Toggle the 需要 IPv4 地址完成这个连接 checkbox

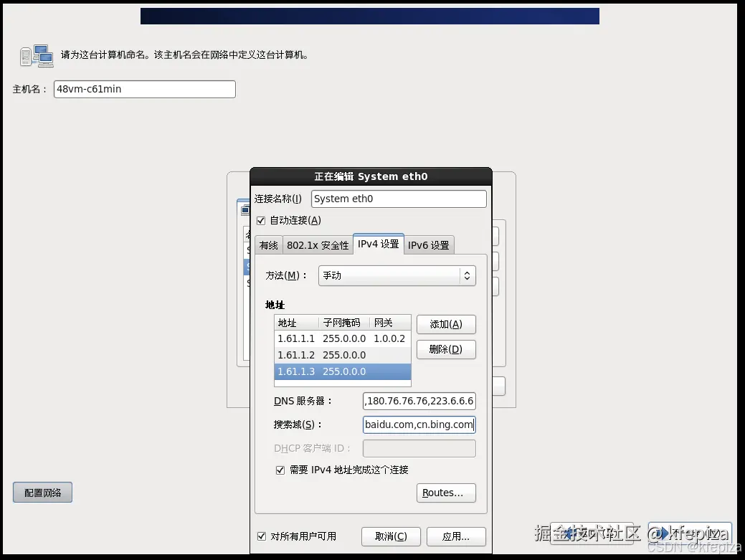[x=280, y=470]
